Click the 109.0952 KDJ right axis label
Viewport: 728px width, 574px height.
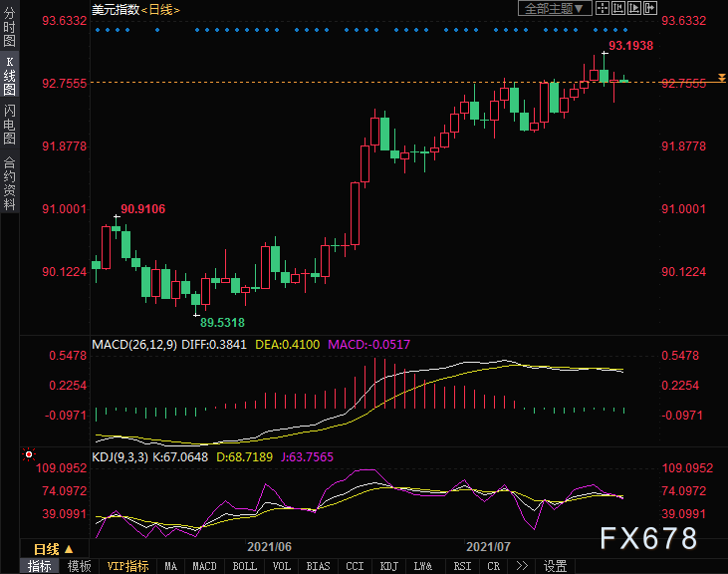(x=687, y=468)
